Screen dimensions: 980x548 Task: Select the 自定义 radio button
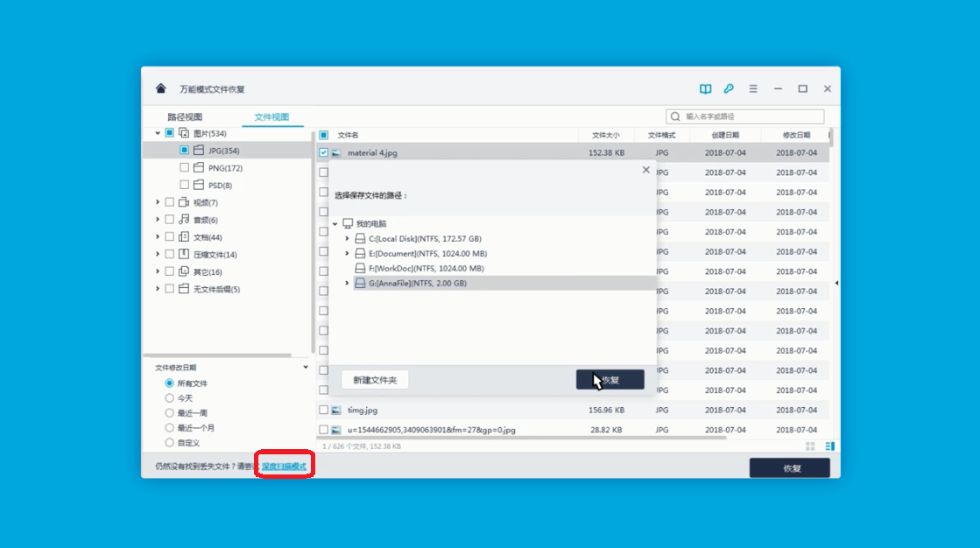[169, 442]
